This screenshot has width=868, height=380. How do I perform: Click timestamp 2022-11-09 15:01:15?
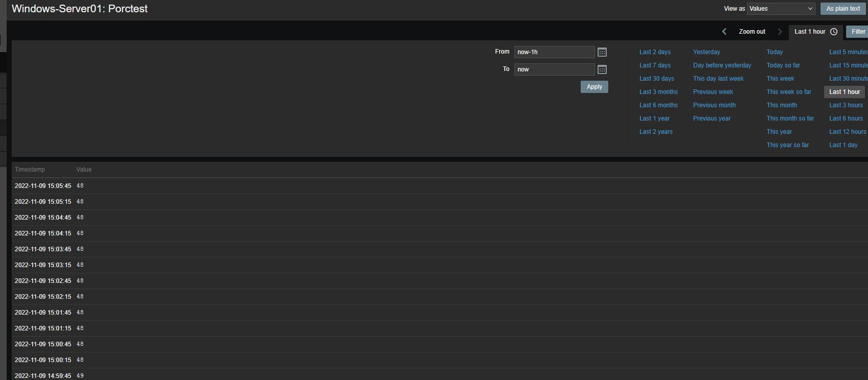coord(43,328)
